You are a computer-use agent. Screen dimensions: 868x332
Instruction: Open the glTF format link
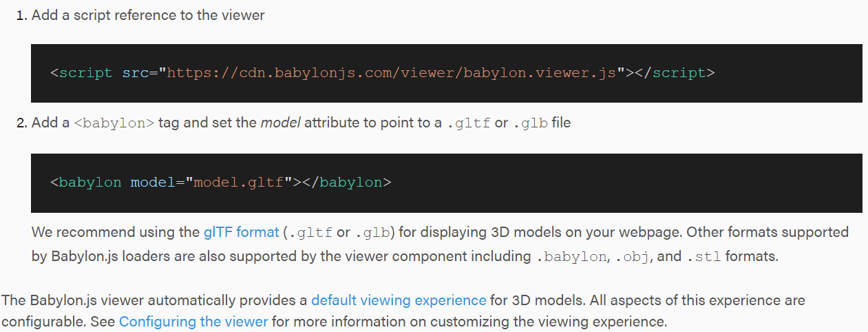[241, 232]
